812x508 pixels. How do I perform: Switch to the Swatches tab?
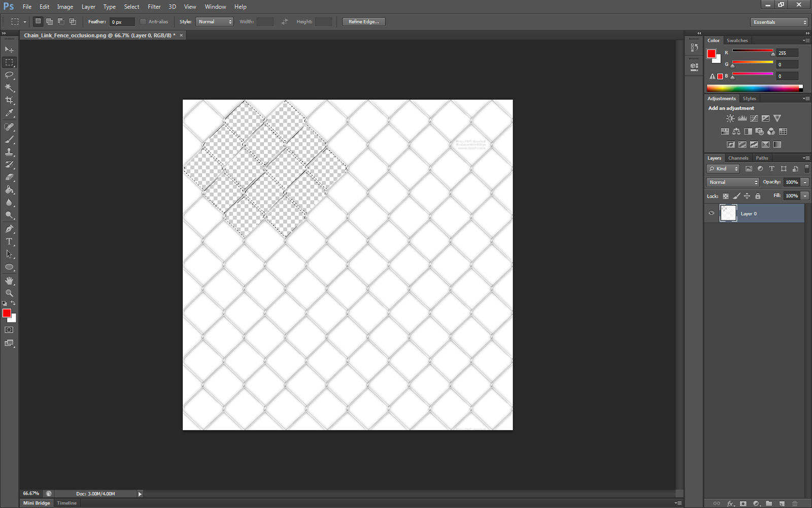737,40
